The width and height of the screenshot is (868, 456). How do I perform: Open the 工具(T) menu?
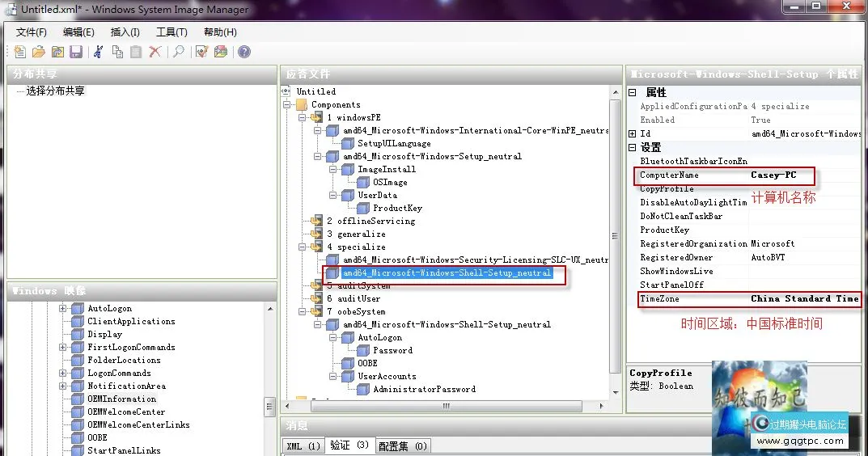coord(171,32)
